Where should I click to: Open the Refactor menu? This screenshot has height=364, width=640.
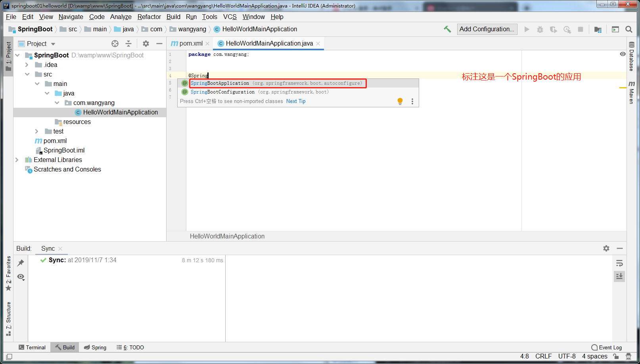pyautogui.click(x=149, y=17)
